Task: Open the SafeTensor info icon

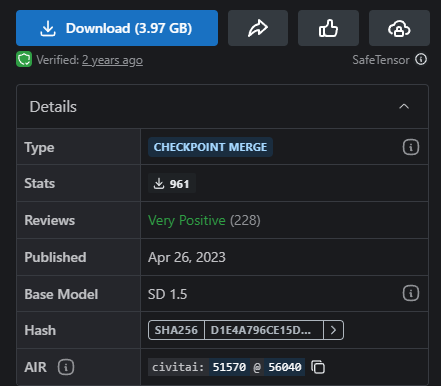Action: [x=421, y=60]
